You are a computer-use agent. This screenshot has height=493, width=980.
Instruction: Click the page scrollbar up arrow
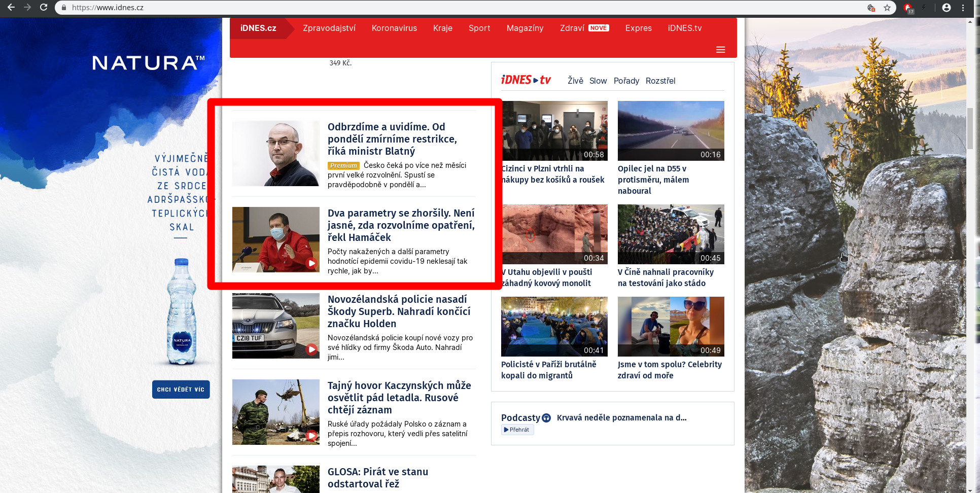click(x=971, y=22)
